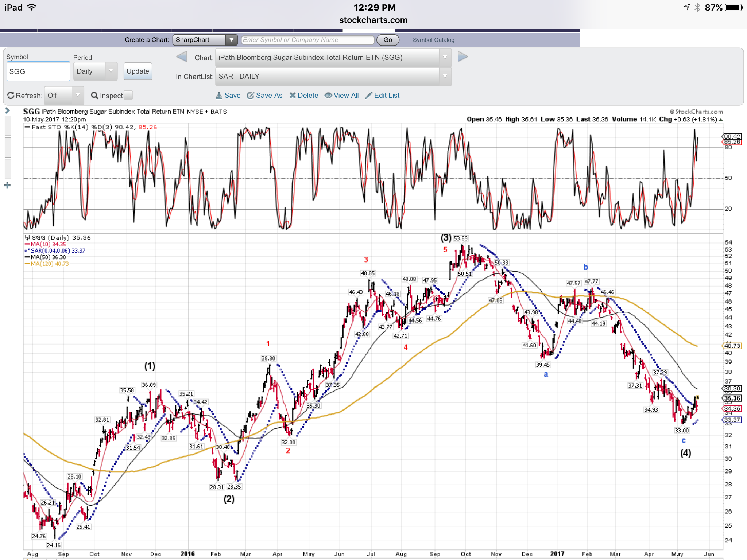Toggle the Inspect checkbox

tap(128, 95)
